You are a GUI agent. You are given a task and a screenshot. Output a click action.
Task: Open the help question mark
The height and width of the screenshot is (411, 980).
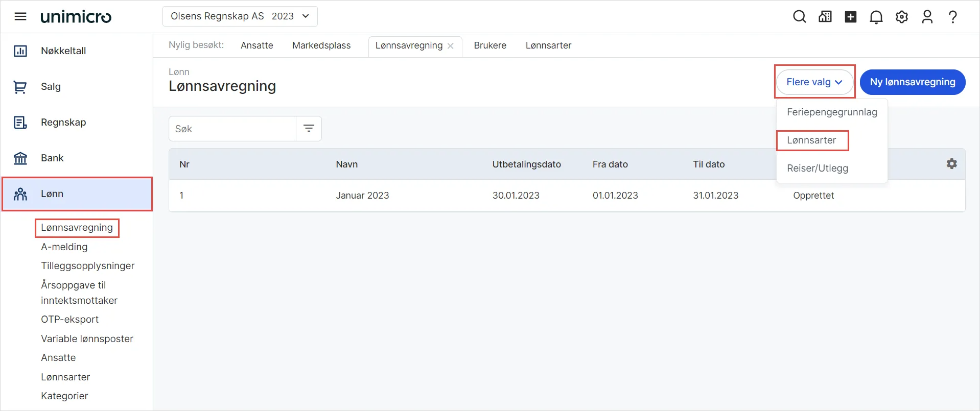pos(953,17)
